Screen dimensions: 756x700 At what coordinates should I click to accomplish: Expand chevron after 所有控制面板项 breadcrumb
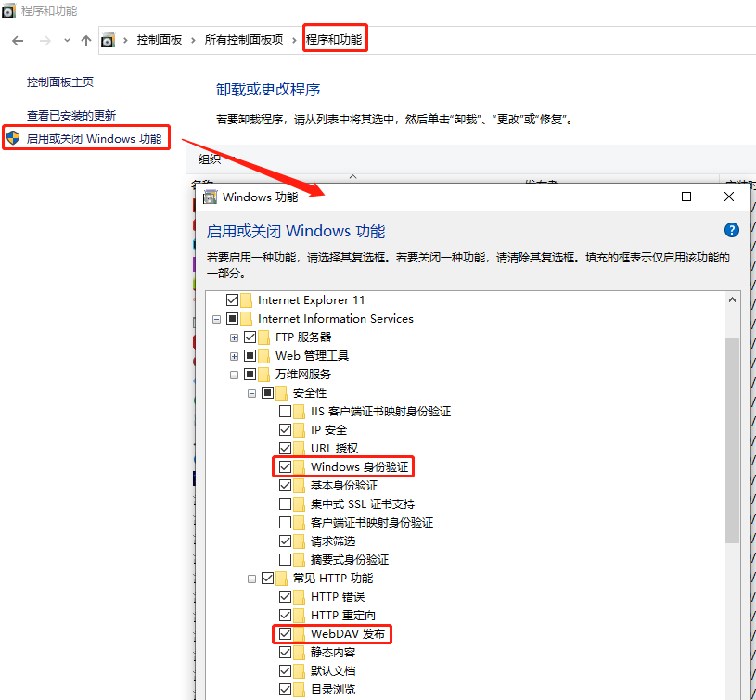[294, 40]
